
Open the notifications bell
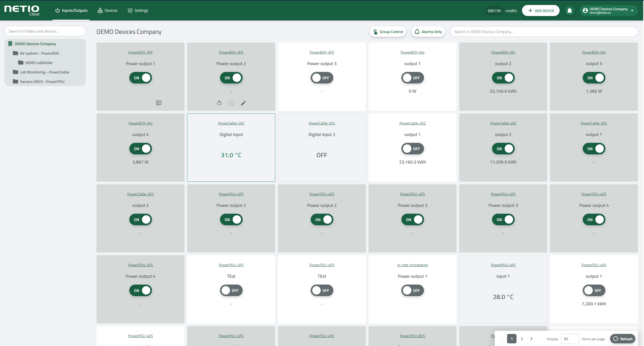pos(570,11)
